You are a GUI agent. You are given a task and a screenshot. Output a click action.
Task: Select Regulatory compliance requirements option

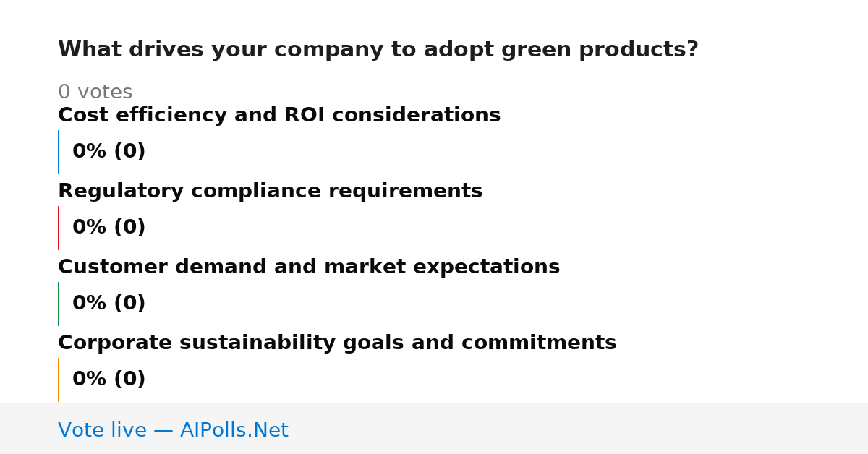pyautogui.click(x=270, y=191)
